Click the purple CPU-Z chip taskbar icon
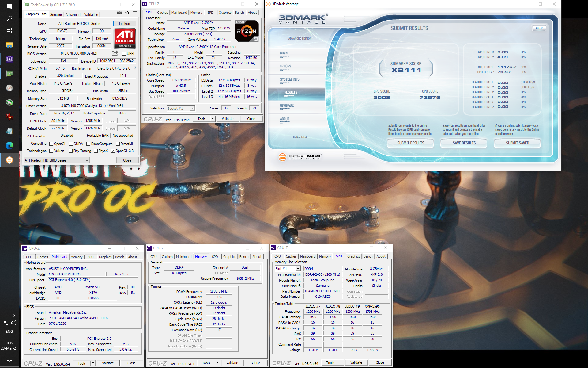This screenshot has height=368, width=588. click(9, 59)
